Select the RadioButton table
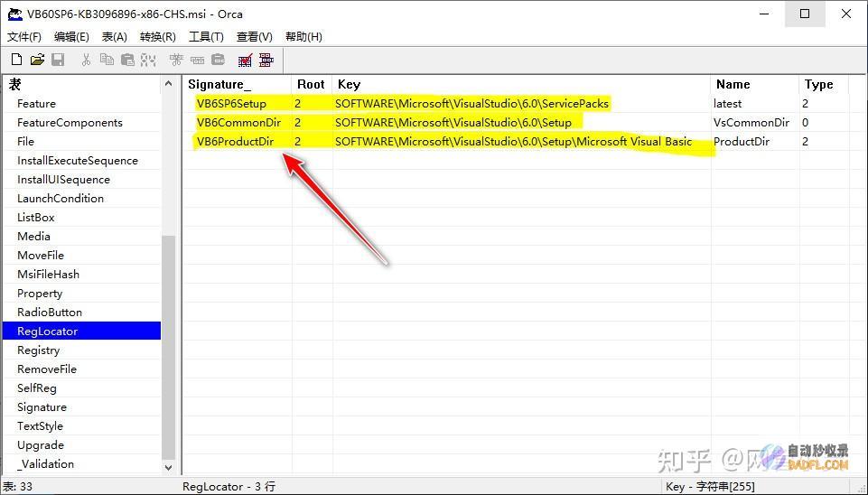 pyautogui.click(x=50, y=313)
